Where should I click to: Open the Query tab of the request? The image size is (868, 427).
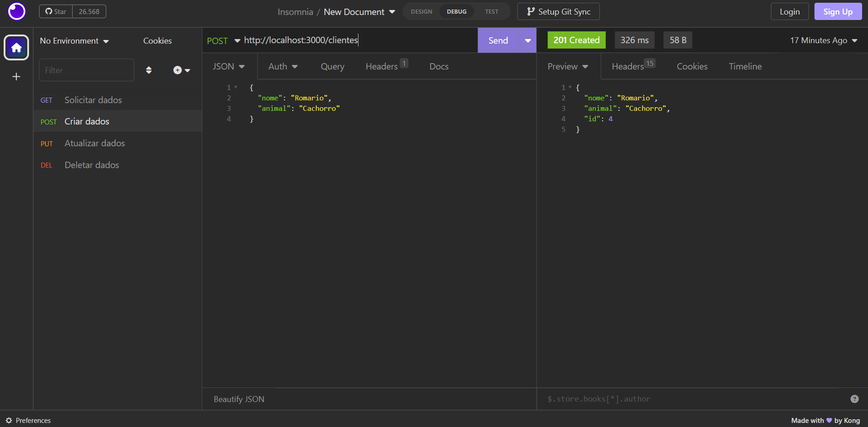pyautogui.click(x=332, y=66)
